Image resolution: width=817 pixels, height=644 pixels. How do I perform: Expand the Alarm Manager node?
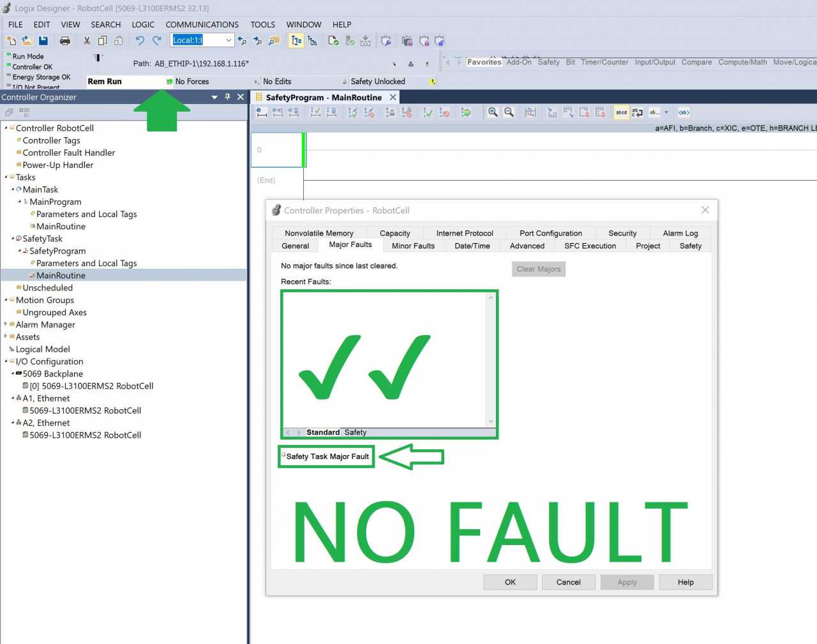[x=6, y=324]
